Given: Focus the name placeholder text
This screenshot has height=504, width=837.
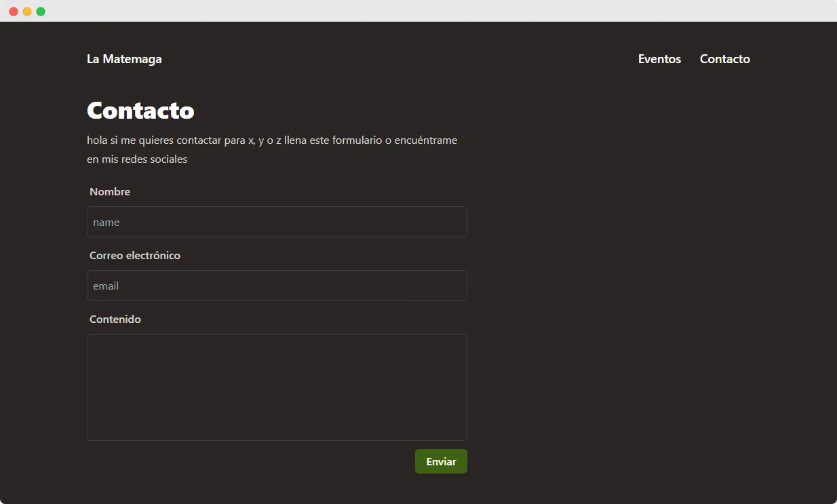Looking at the screenshot, I should [x=106, y=222].
